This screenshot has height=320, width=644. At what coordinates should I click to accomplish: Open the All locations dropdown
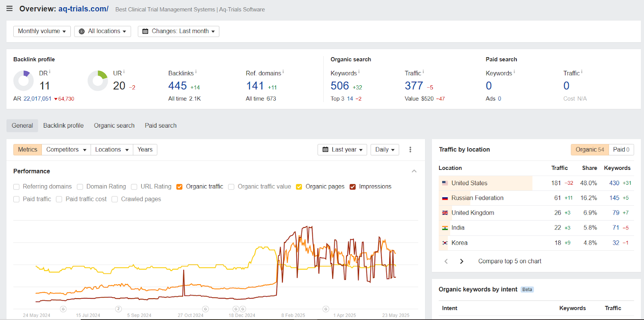103,31
